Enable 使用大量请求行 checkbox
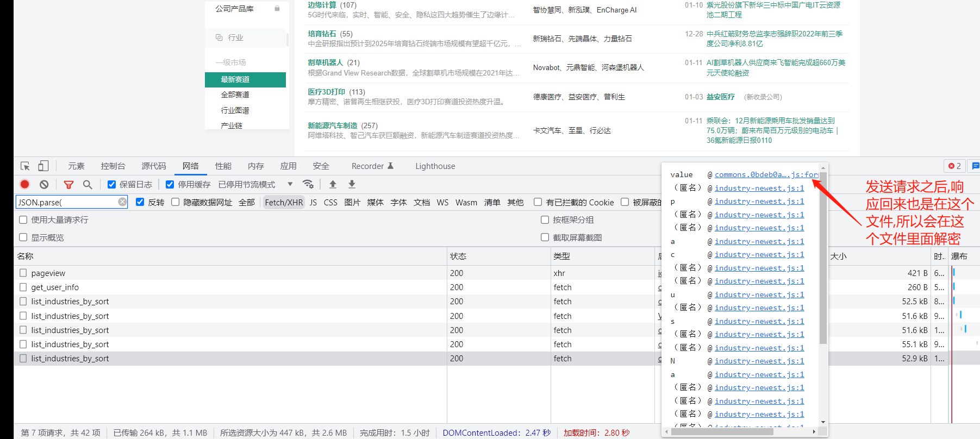 pyautogui.click(x=23, y=220)
